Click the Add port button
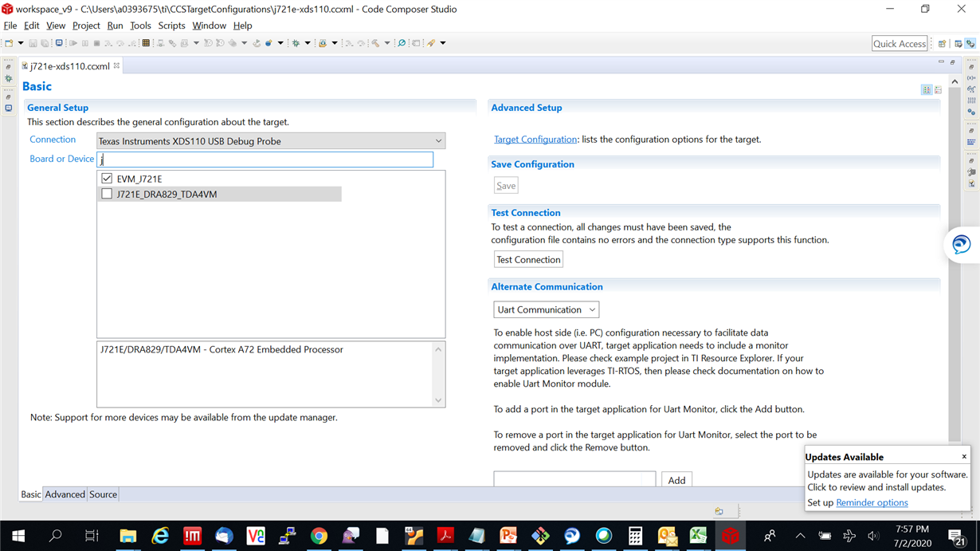 coord(676,479)
